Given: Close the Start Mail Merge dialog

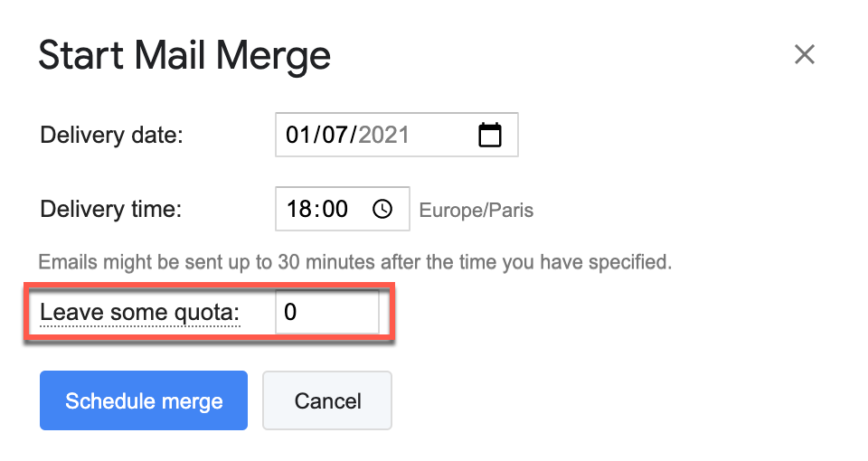Looking at the screenshot, I should 804,55.
